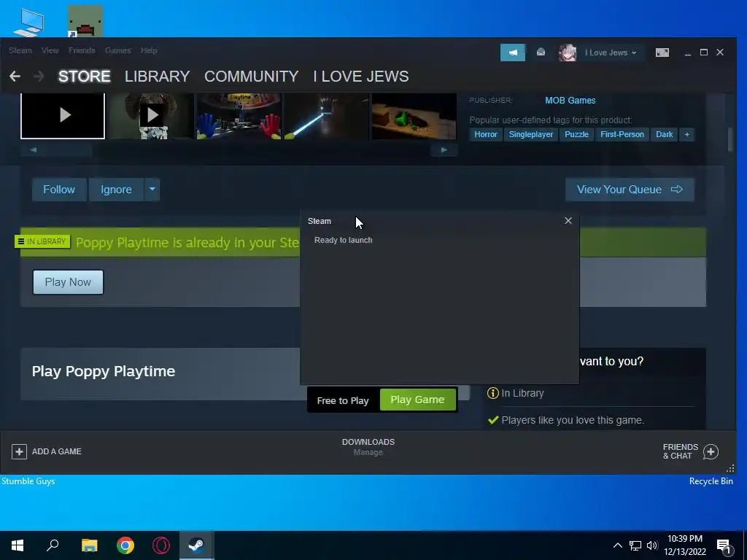Viewport: 747px width, 560px height.
Task: Open the notifications bell icon
Action: [x=541, y=52]
